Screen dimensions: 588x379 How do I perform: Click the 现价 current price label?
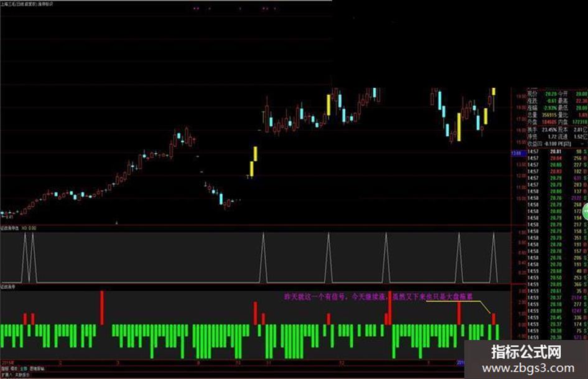point(533,94)
